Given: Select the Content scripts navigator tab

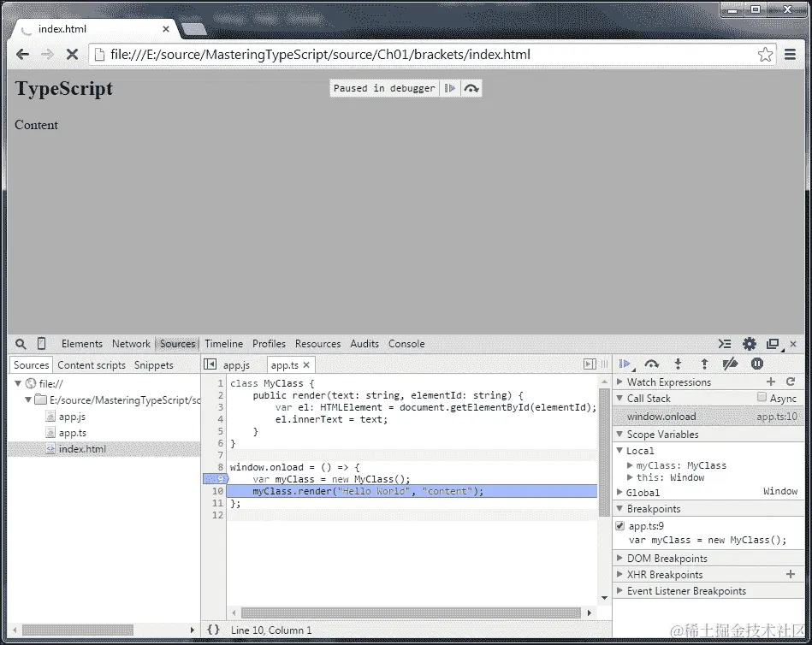Looking at the screenshot, I should coord(92,365).
